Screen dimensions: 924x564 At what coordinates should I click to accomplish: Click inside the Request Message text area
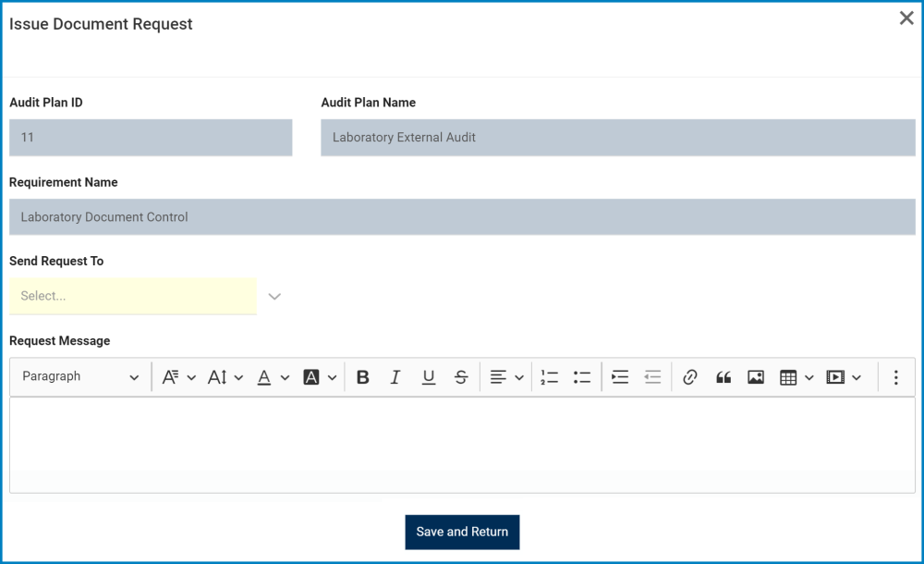point(462,444)
